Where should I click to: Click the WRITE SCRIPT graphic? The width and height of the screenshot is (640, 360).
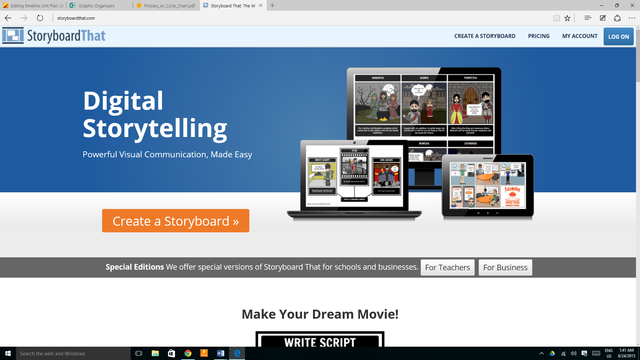320,340
